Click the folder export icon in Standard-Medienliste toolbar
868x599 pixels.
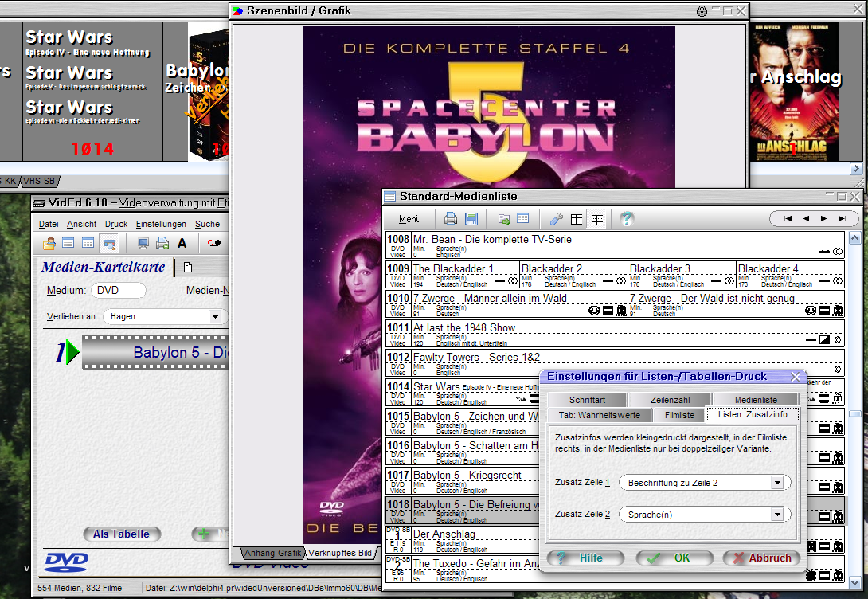point(504,219)
